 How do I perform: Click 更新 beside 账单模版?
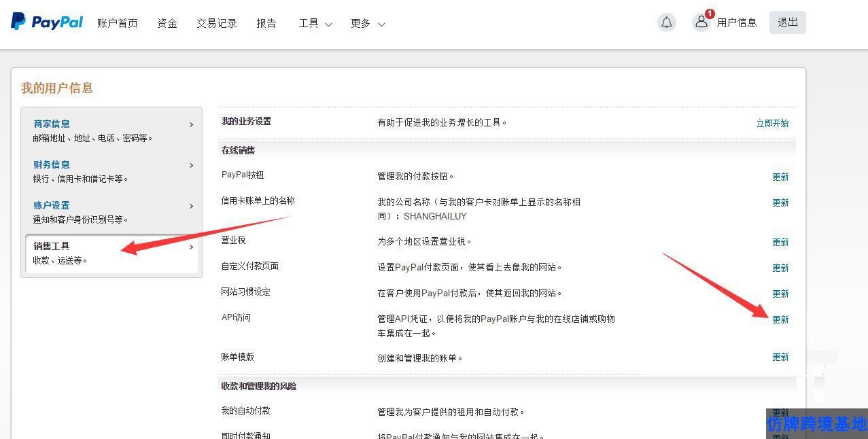(780, 357)
